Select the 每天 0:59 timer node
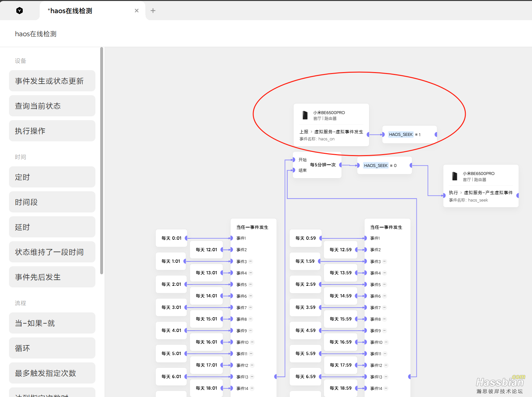Screen dimensions: 532x397 click(306, 238)
